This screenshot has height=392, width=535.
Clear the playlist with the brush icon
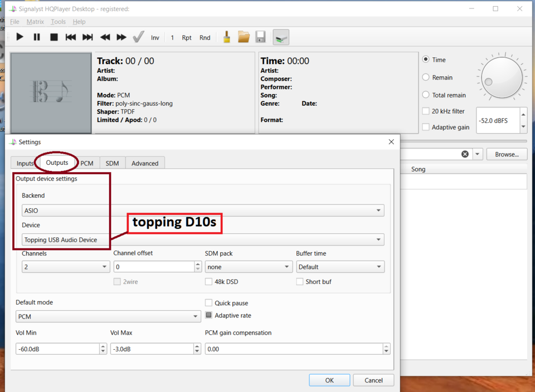pyautogui.click(x=227, y=37)
